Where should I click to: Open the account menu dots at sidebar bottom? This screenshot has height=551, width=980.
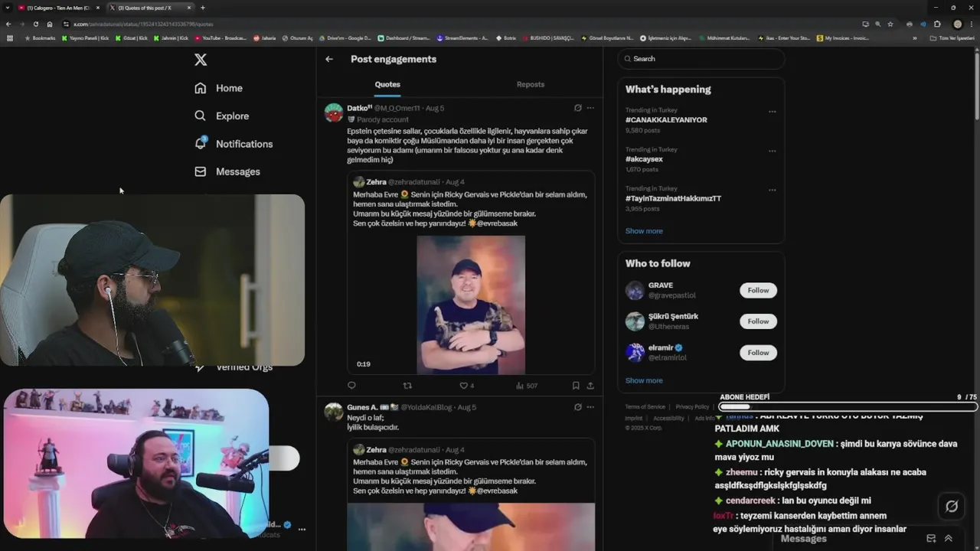[x=302, y=530]
